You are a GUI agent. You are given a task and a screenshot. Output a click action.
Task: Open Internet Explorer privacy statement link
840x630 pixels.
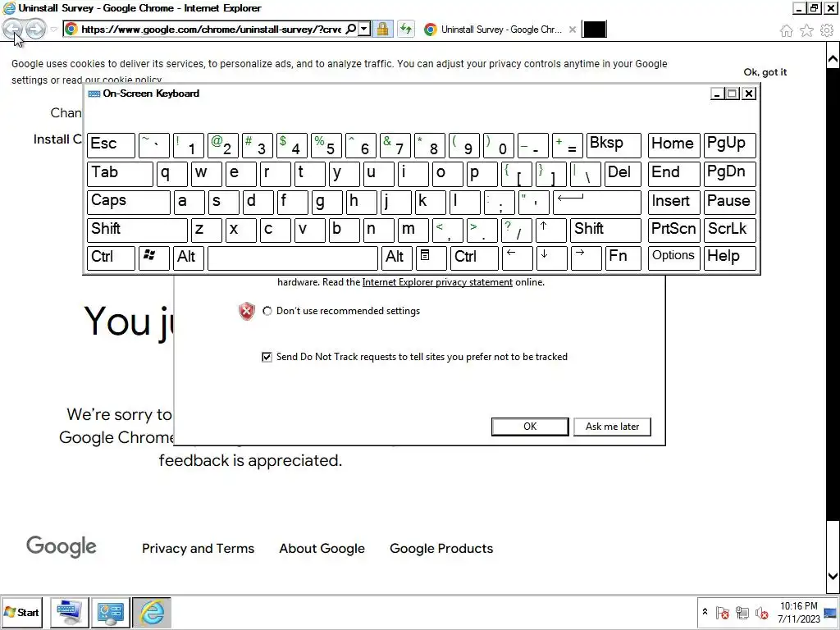point(437,282)
